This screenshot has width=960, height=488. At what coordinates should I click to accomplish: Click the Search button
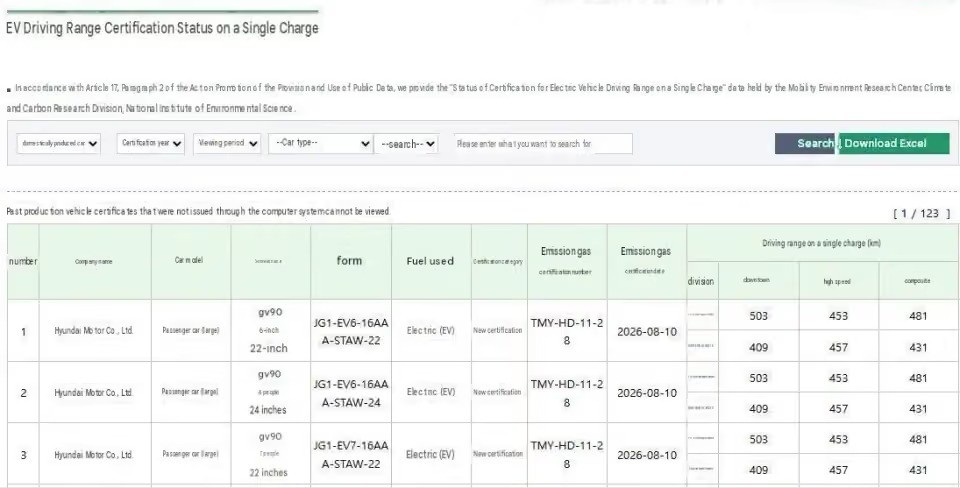click(x=806, y=143)
